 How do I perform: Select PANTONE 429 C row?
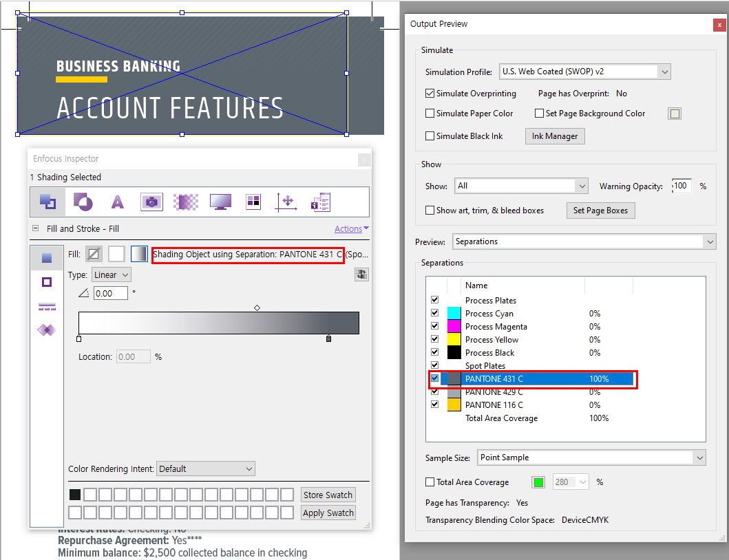(x=530, y=391)
